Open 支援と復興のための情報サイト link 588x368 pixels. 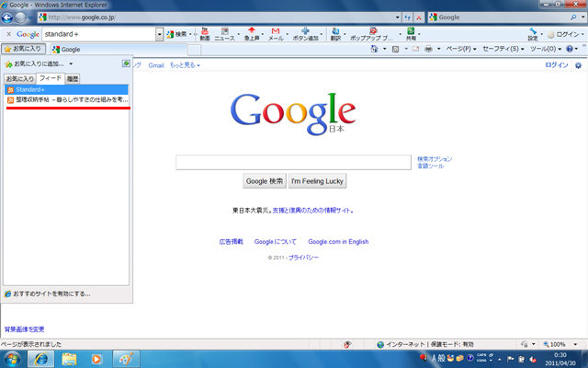click(x=312, y=211)
